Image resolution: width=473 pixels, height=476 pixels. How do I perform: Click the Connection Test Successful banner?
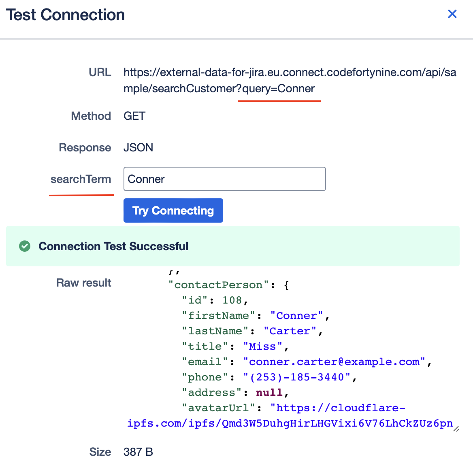(x=113, y=246)
